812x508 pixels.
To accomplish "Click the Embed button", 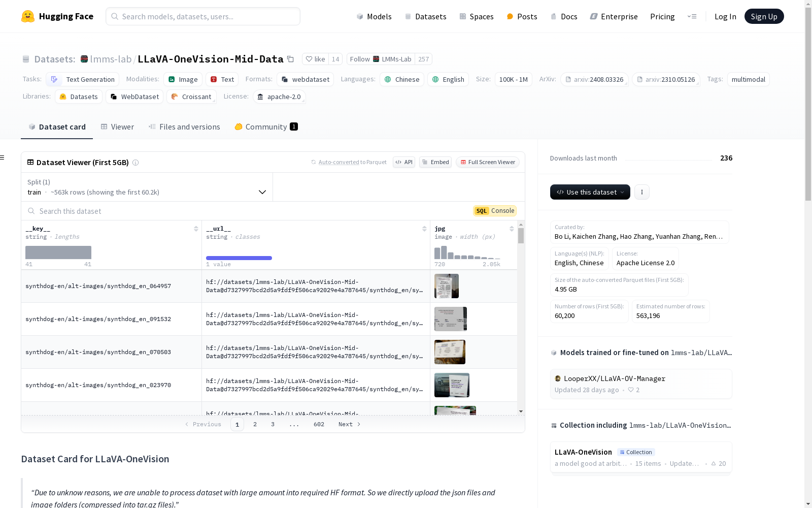I will point(435,162).
